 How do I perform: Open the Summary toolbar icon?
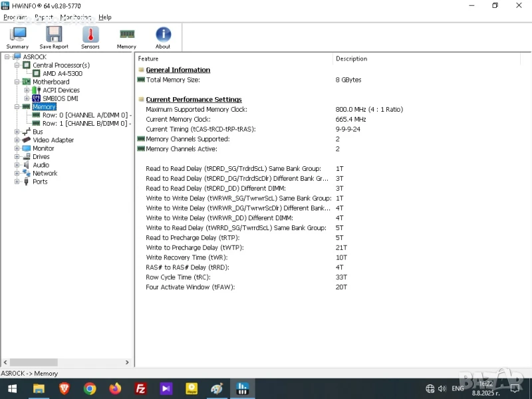[17, 37]
